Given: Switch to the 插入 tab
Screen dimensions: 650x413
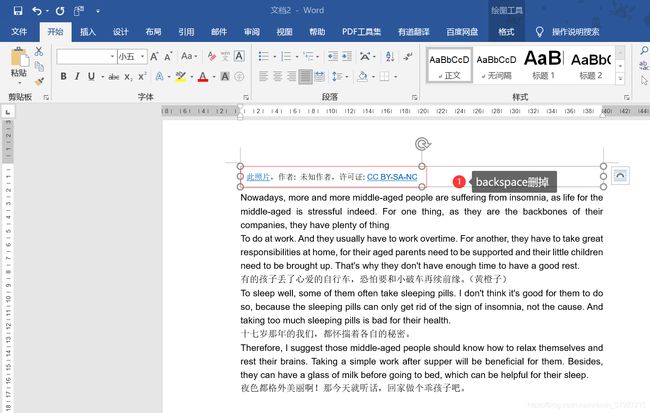Looking at the screenshot, I should pyautogui.click(x=88, y=32).
